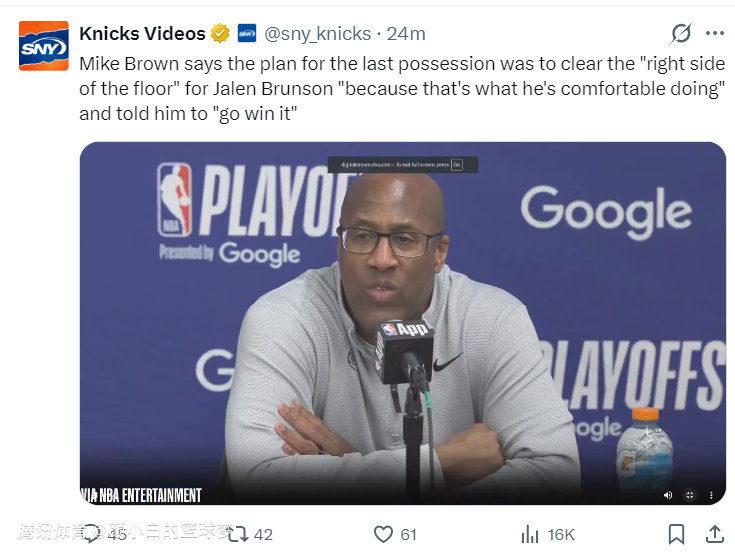This screenshot has width=735, height=555.
Task: Click the Esc fullscreen exit hint
Action: click(x=456, y=164)
